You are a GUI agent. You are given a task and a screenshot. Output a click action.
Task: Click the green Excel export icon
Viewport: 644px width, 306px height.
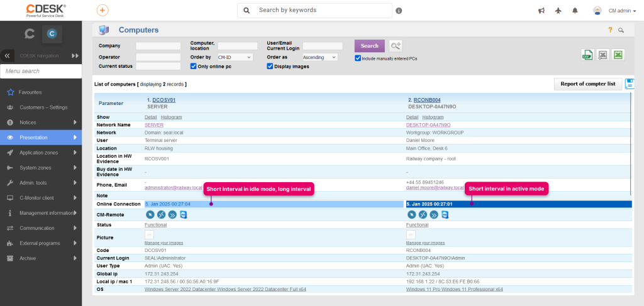point(618,55)
